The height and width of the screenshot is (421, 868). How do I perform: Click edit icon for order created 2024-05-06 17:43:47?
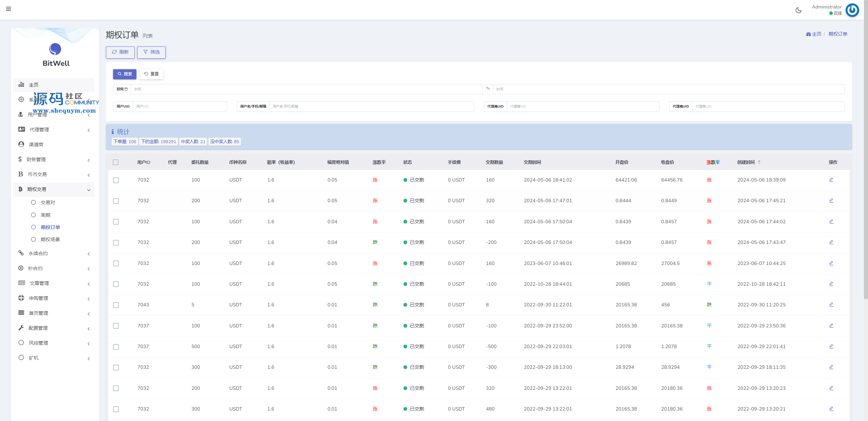[x=831, y=242]
